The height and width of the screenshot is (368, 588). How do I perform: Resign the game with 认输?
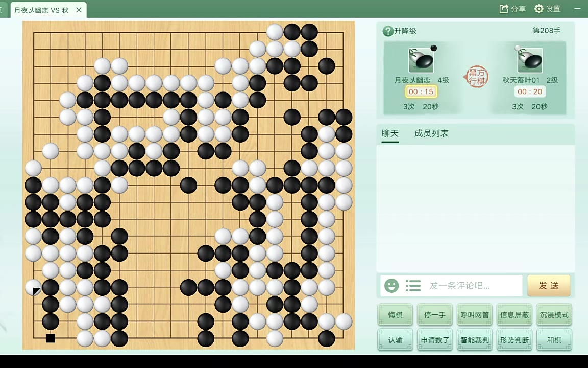395,340
